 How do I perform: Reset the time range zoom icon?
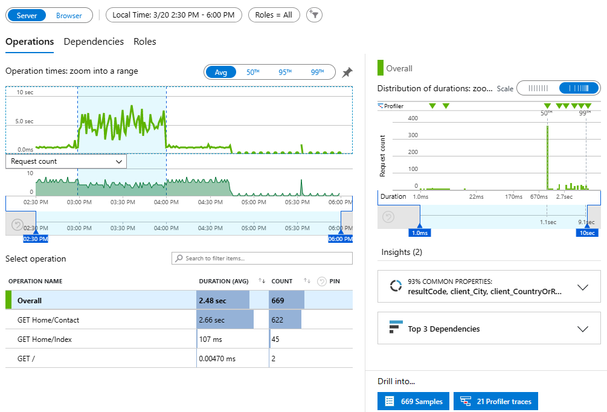pyautogui.click(x=17, y=225)
